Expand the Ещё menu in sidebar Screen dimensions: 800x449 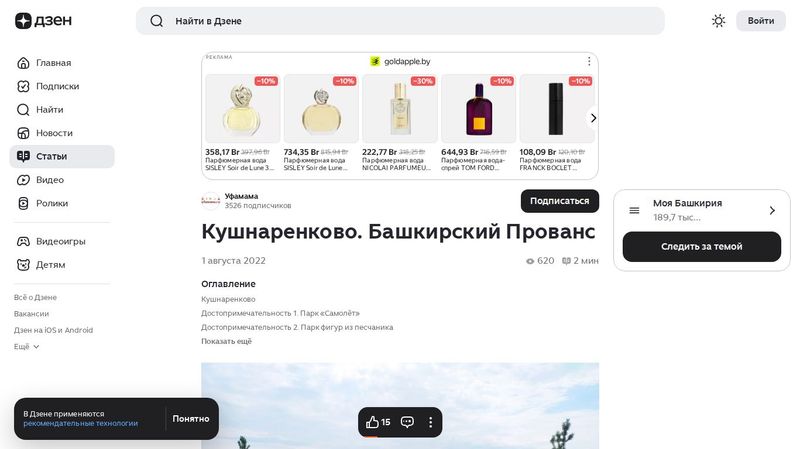27,346
